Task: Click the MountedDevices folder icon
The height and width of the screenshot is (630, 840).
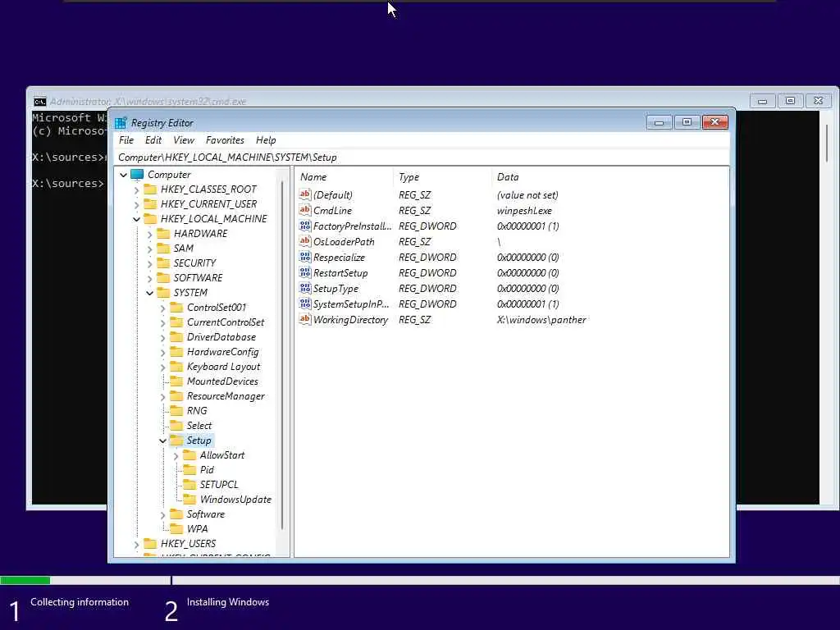Action: tap(176, 381)
